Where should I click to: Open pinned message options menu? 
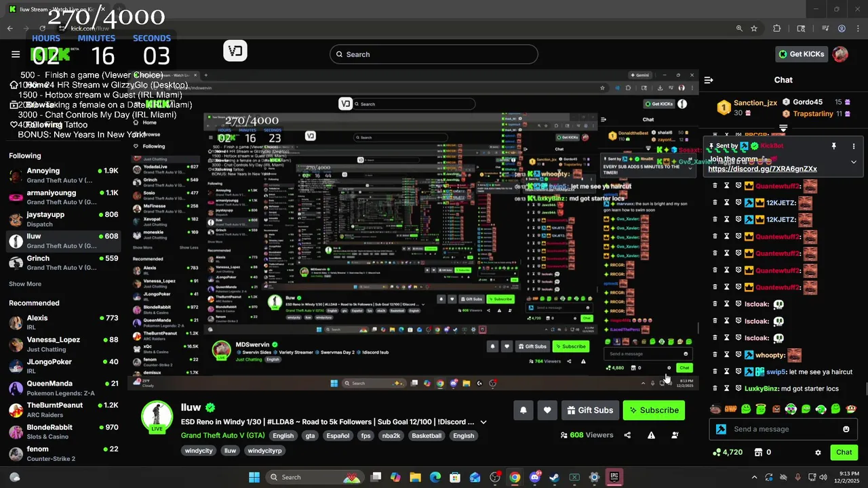(x=854, y=146)
